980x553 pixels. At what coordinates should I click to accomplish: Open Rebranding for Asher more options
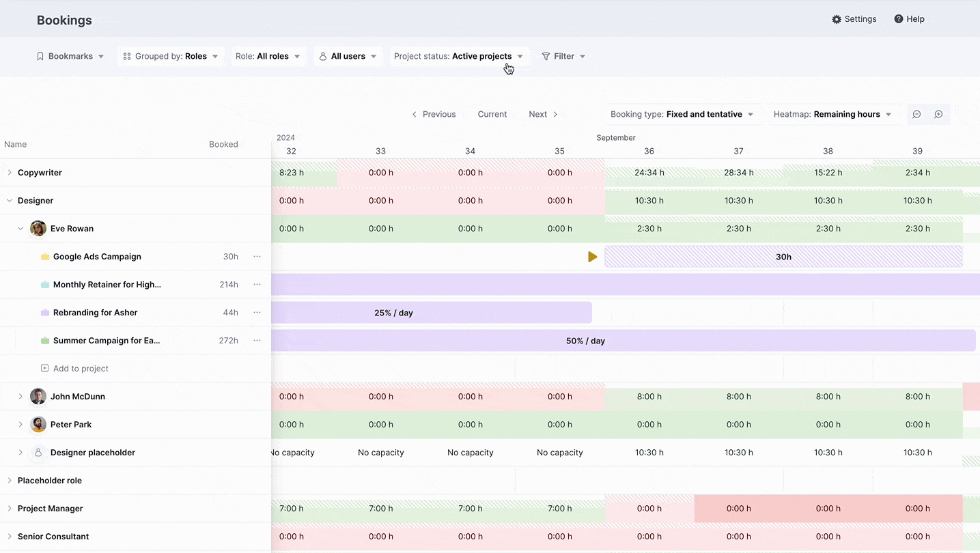pyautogui.click(x=257, y=313)
